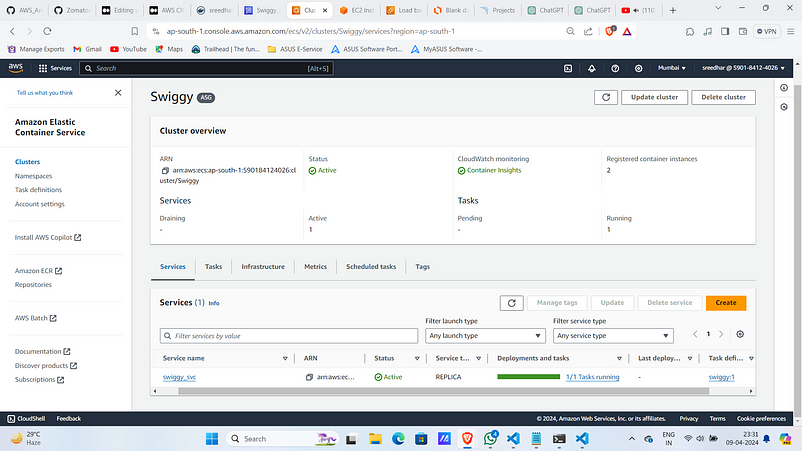Click Cookie preferences in footer
This screenshot has width=802, height=451.
(x=761, y=418)
